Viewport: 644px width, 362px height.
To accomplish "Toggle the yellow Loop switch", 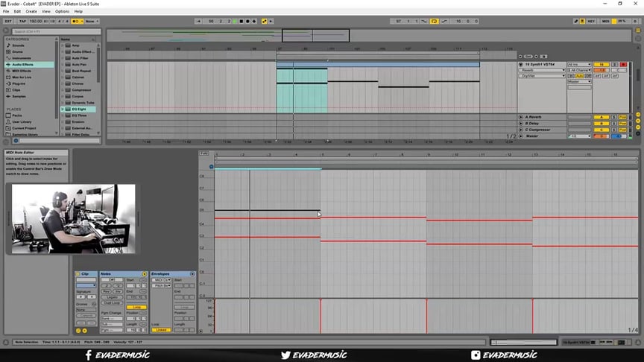I will (x=434, y=22).
